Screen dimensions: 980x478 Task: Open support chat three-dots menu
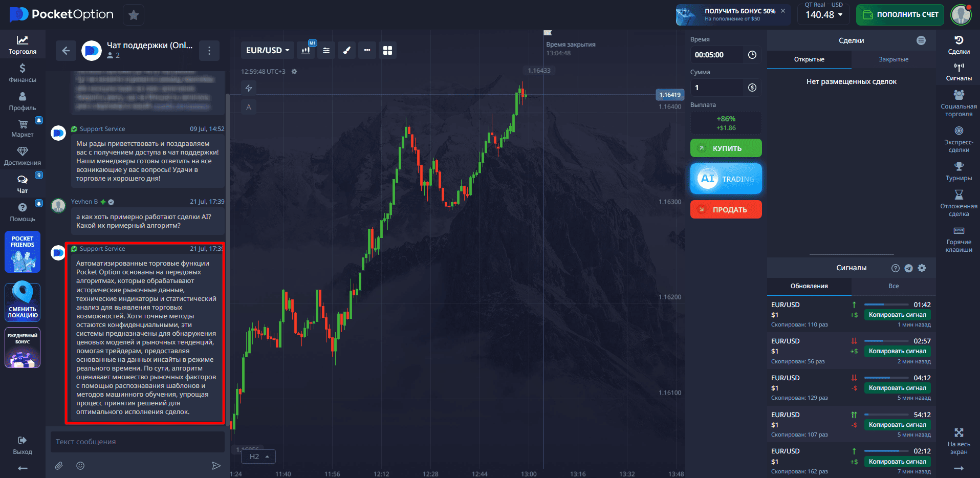(209, 50)
